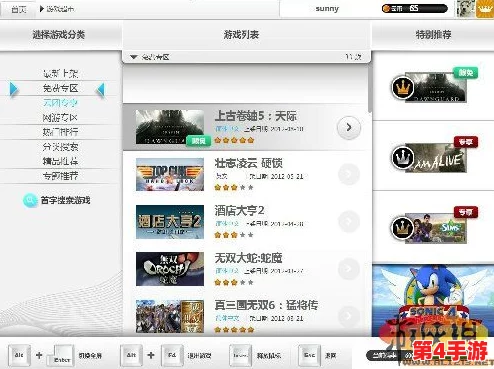Click the 真三国无双6：猛将传 title

pos(266,305)
